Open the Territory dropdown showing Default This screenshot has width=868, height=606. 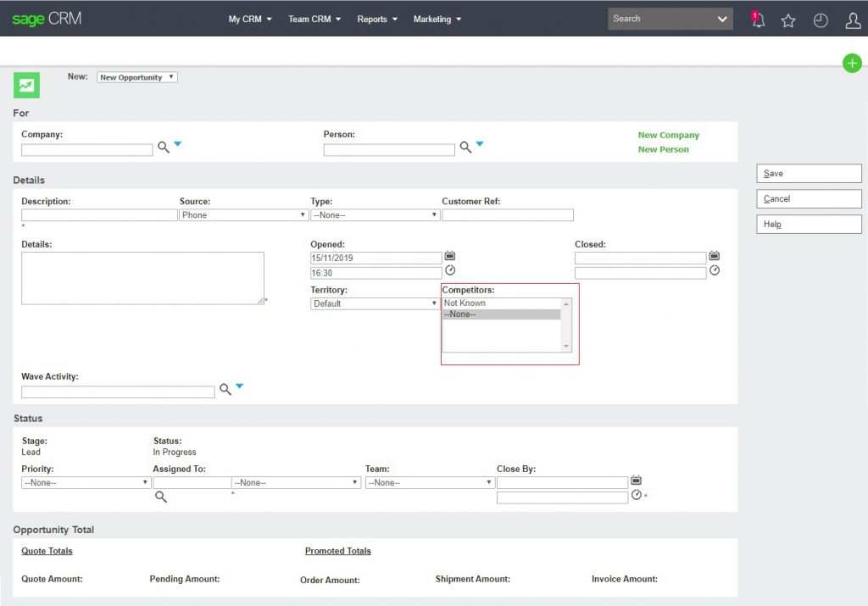(375, 303)
